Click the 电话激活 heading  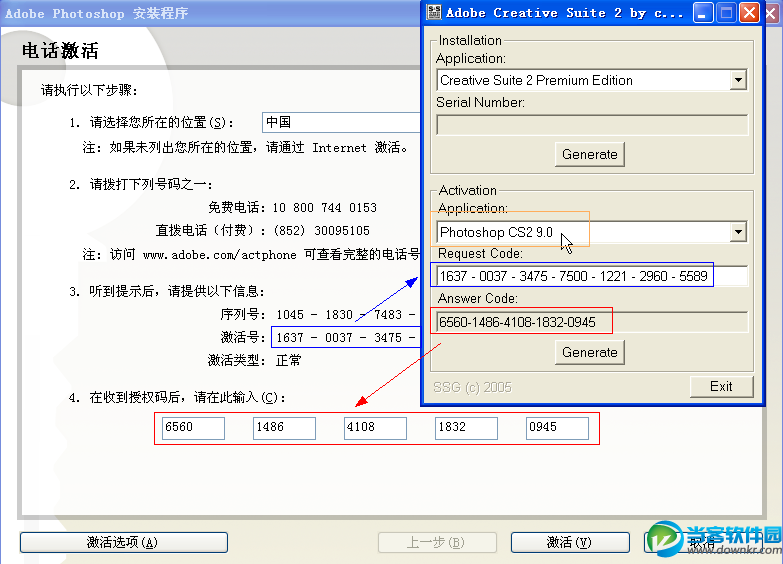tap(60, 50)
